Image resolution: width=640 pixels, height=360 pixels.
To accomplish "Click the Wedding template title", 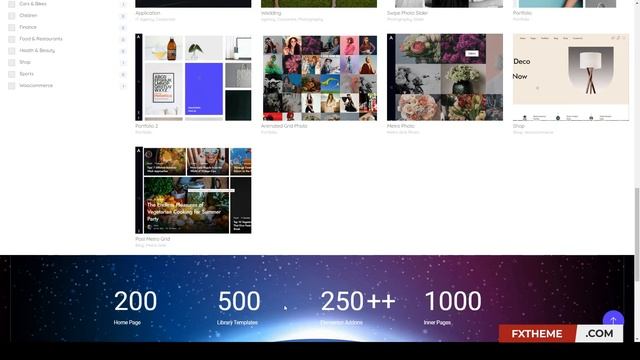I will coord(271,13).
